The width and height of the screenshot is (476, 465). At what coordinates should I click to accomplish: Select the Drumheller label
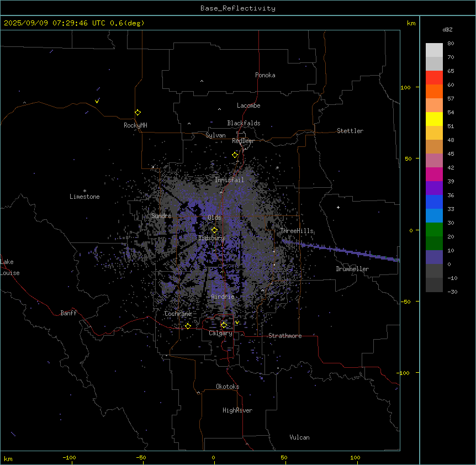tap(352, 269)
